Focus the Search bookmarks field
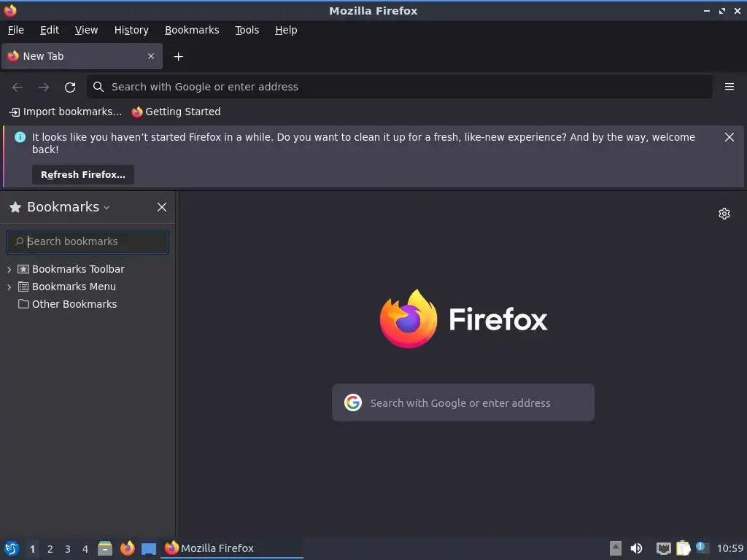This screenshot has height=560, width=747. (88, 241)
